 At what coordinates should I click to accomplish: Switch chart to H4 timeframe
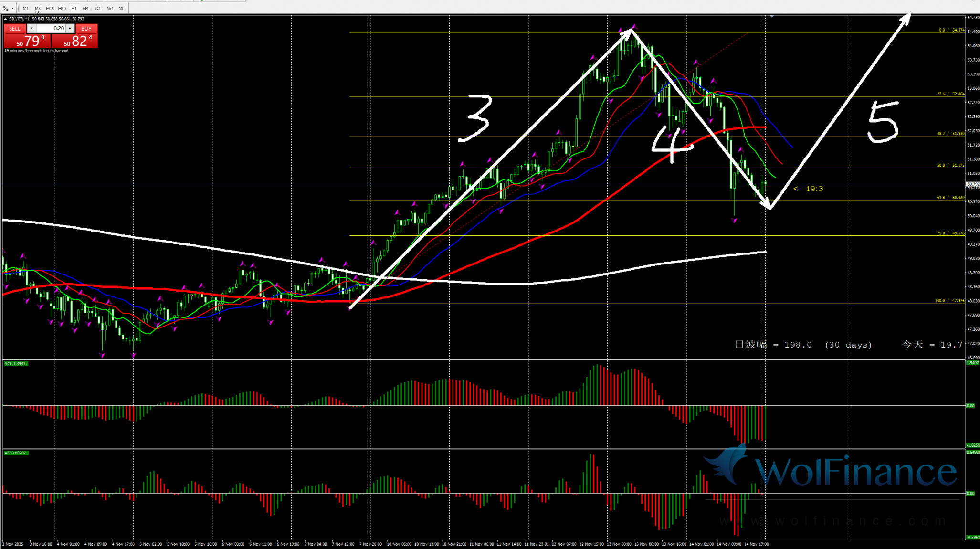tap(86, 8)
